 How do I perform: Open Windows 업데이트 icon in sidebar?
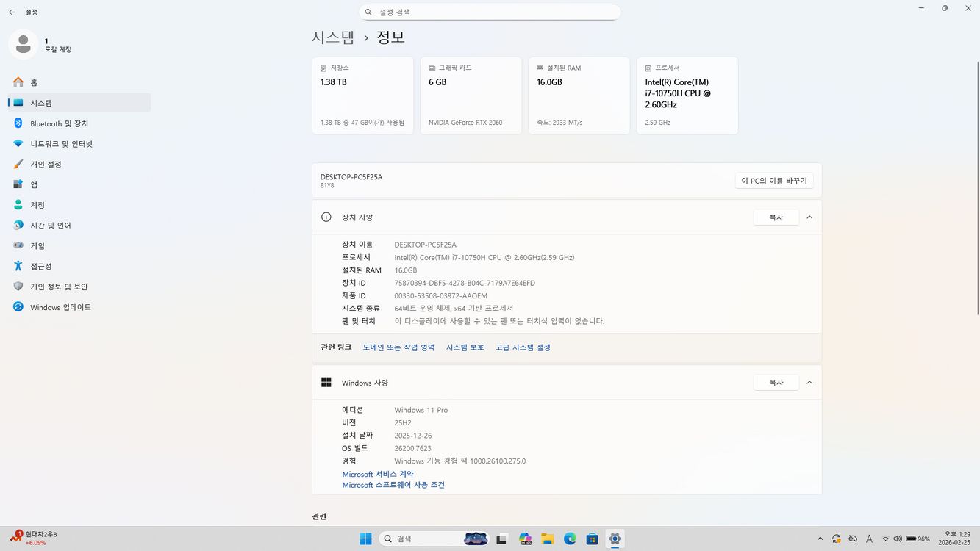(x=18, y=307)
